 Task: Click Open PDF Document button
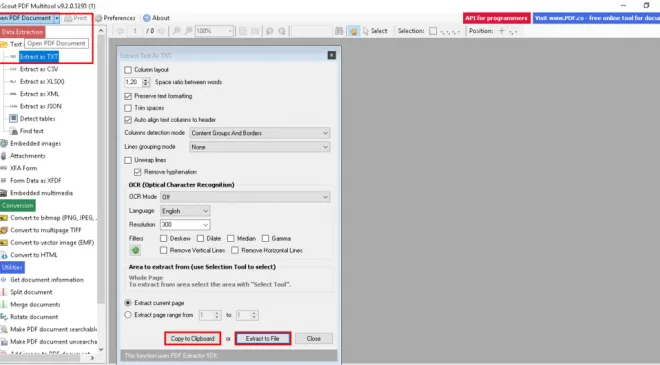[x=26, y=18]
